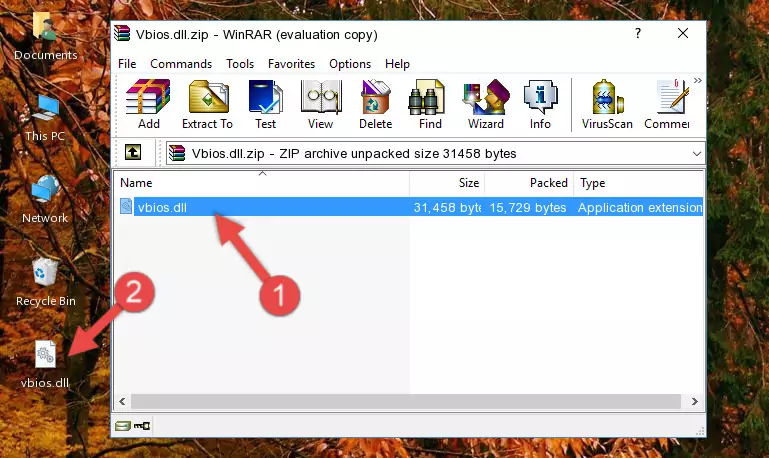Click the left arrow of the horizontal scrollbar
This screenshot has width=769, height=458.
click(x=123, y=401)
